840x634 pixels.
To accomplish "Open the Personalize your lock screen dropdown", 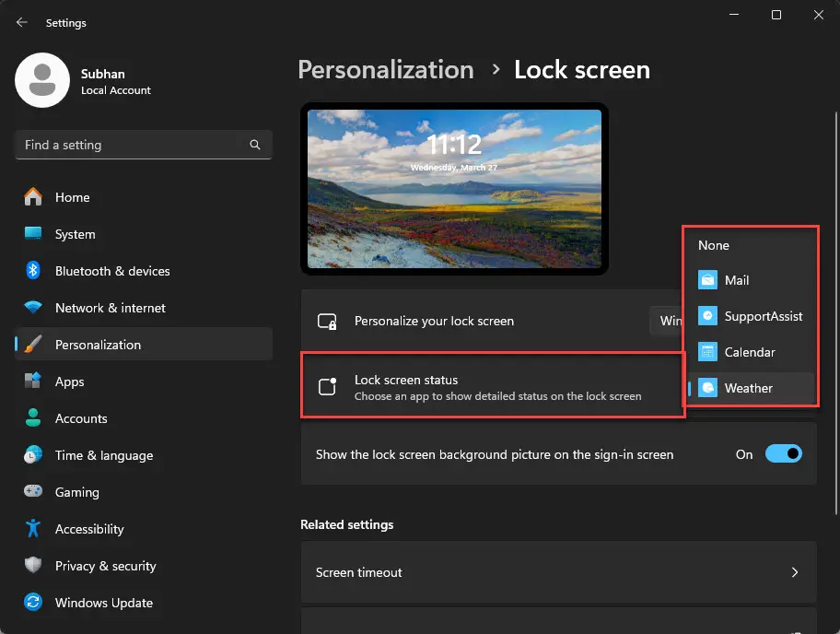I will pos(666,321).
